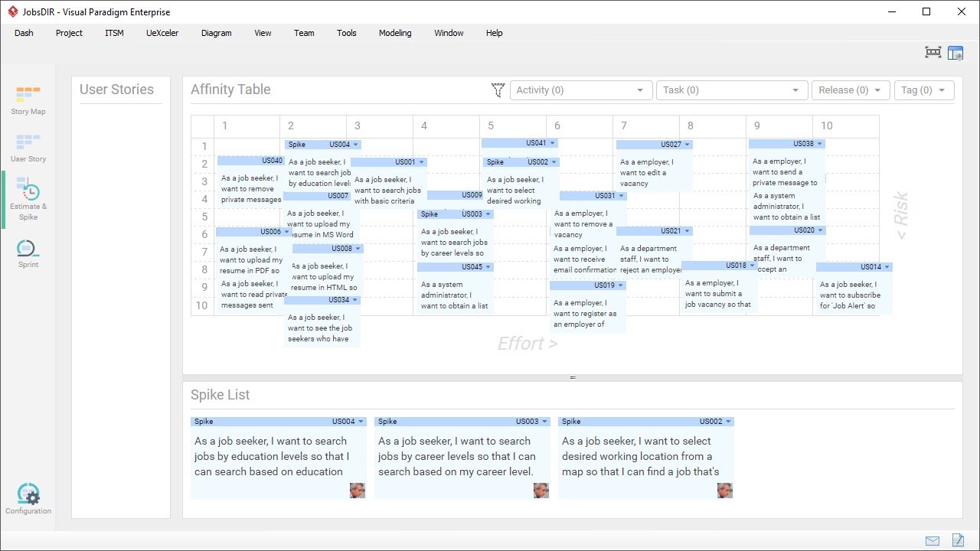The image size is (980, 551).
Task: Expand dropdown arrow on US027 card
Action: click(x=688, y=145)
